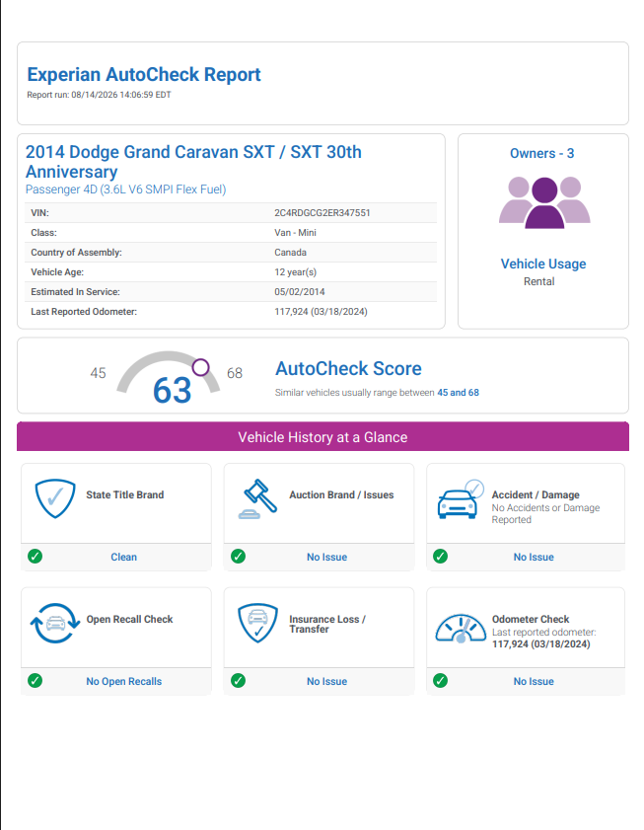Viewport: 644px width, 830px height.
Task: Click the Country of Assembly value 'Canada'
Action: pyautogui.click(x=291, y=253)
